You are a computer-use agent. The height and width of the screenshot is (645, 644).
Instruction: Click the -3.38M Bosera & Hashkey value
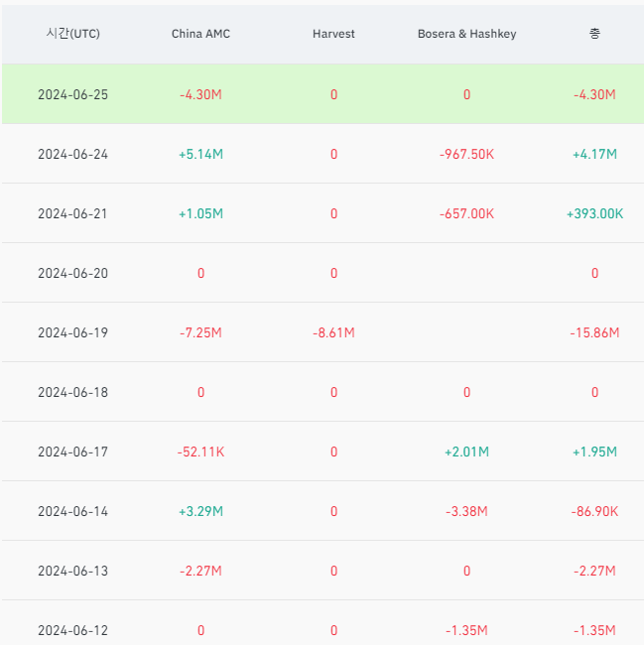point(466,511)
